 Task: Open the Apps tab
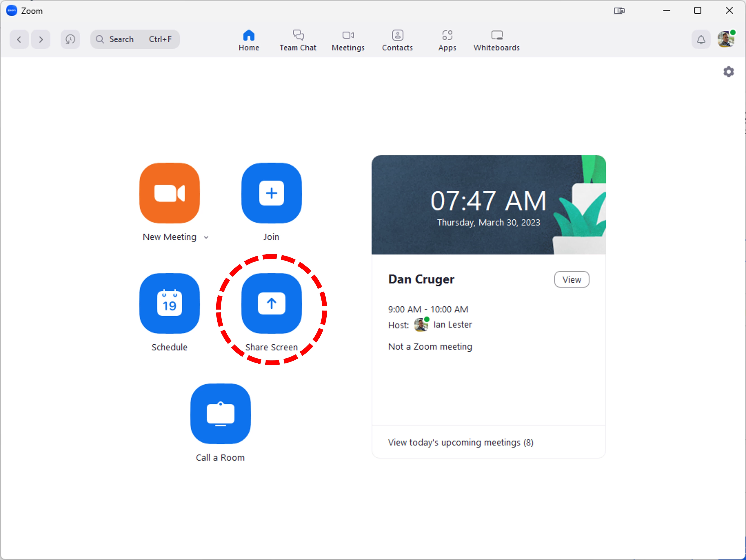coord(447,40)
